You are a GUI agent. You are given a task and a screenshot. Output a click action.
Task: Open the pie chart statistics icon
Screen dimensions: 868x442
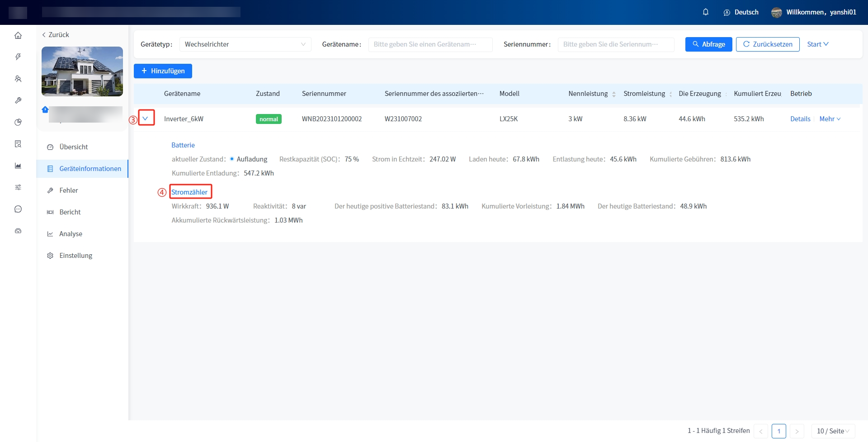[18, 122]
